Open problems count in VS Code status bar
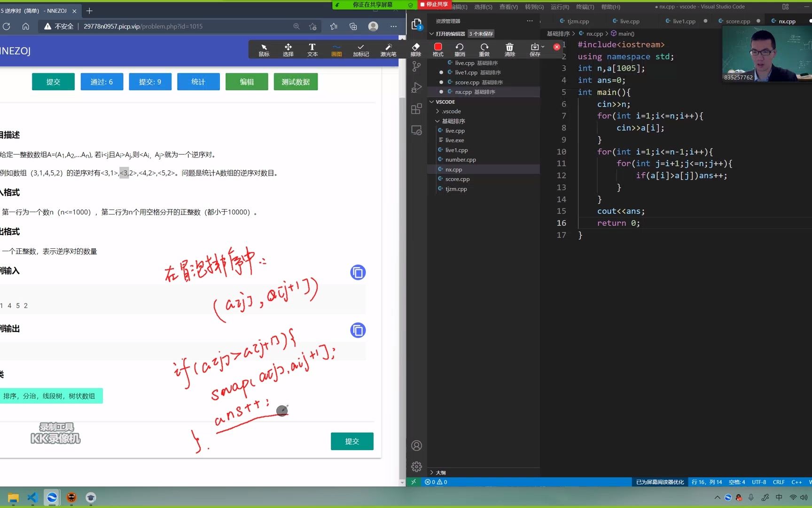 point(436,482)
